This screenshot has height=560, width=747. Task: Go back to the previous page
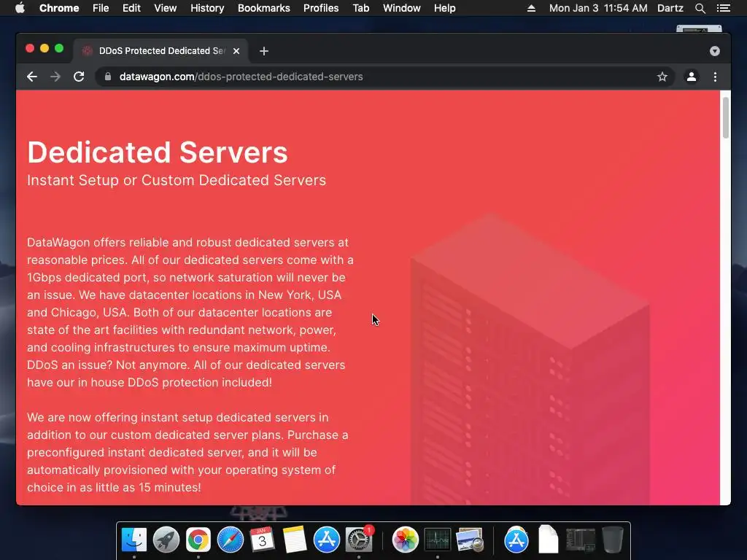[x=32, y=77]
